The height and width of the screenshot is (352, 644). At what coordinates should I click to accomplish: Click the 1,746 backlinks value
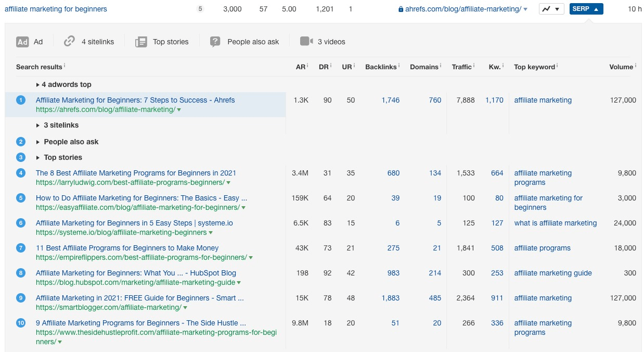pos(390,100)
